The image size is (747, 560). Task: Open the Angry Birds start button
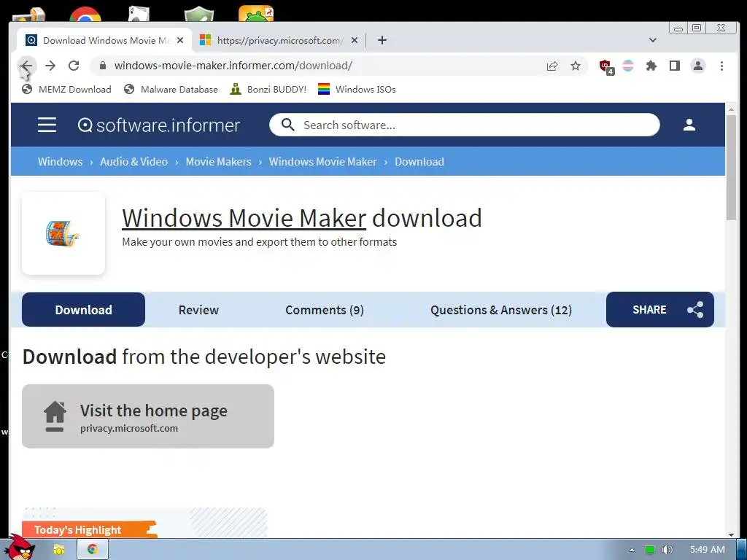(x=19, y=548)
